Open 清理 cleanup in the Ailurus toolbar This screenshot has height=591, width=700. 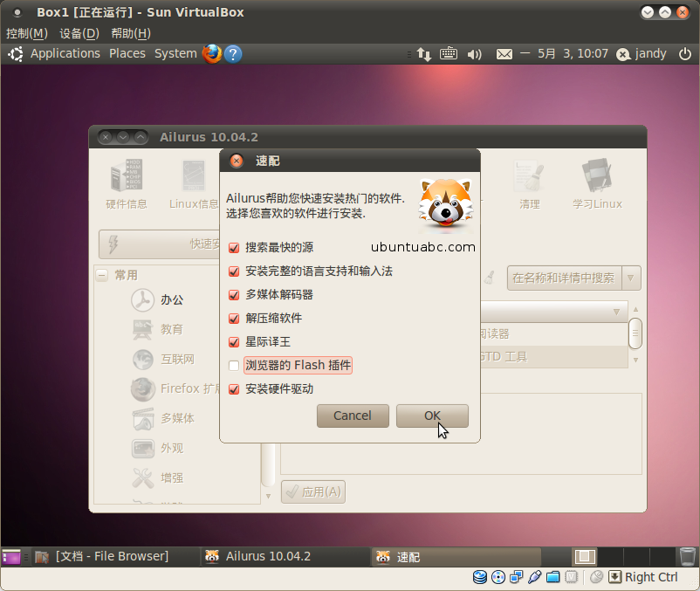(530, 184)
